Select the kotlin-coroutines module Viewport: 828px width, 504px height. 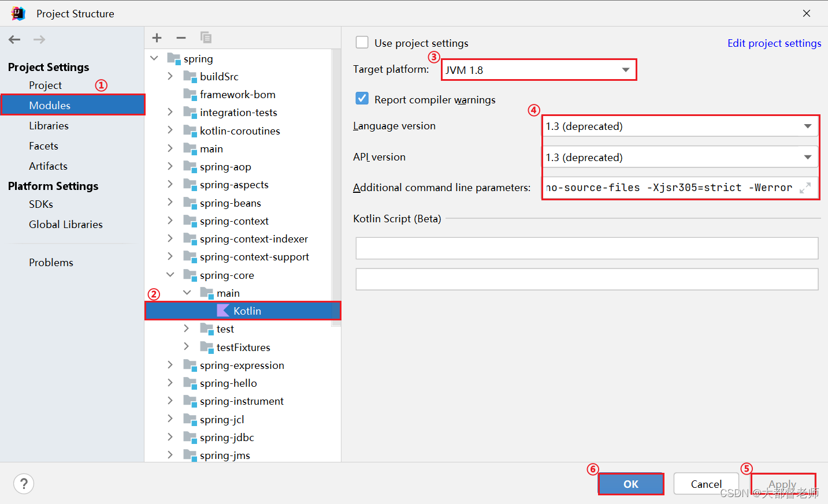240,130
